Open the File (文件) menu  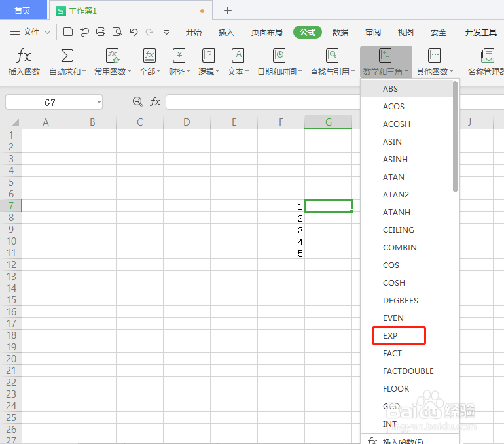point(30,32)
